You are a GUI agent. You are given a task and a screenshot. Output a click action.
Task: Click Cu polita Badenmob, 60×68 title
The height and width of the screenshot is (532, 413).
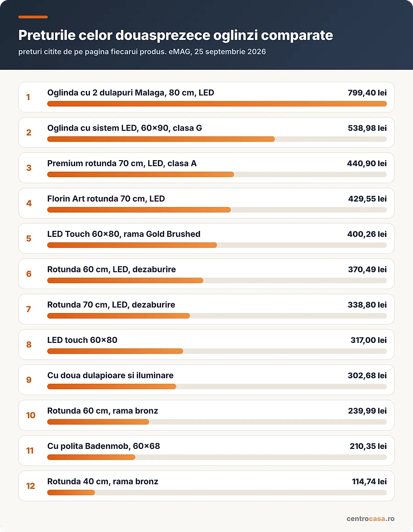103,446
